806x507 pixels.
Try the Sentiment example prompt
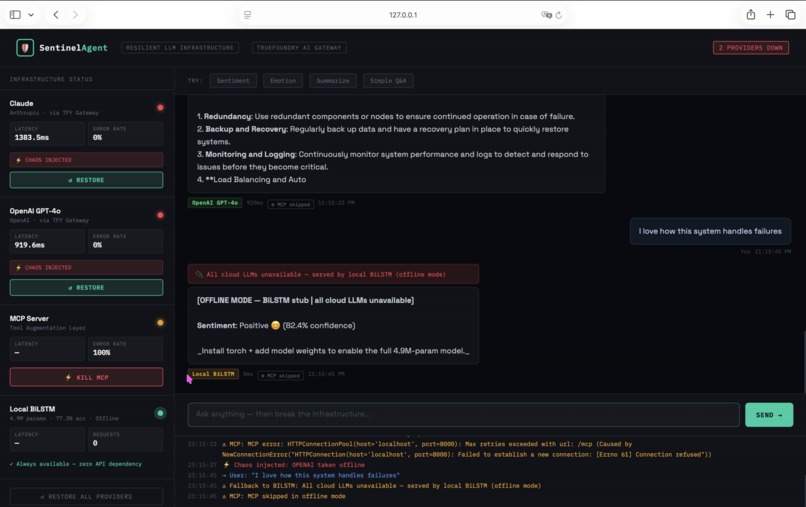(233, 81)
